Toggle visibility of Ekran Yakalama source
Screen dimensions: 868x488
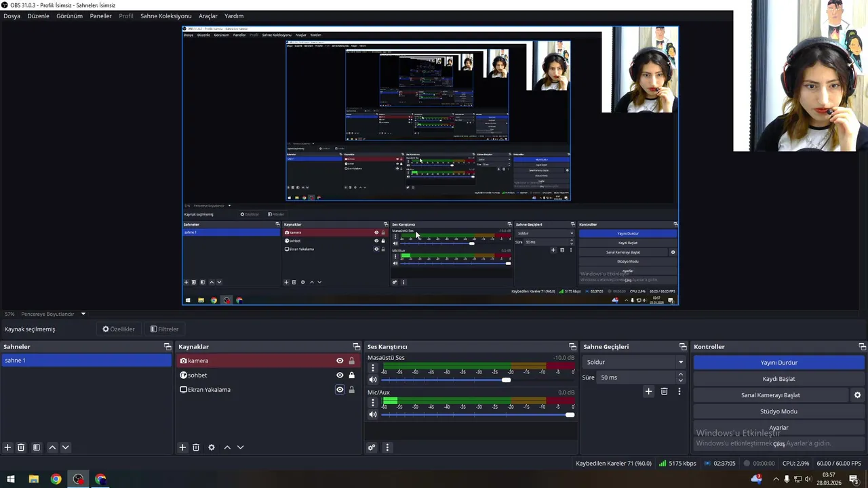[340, 390]
